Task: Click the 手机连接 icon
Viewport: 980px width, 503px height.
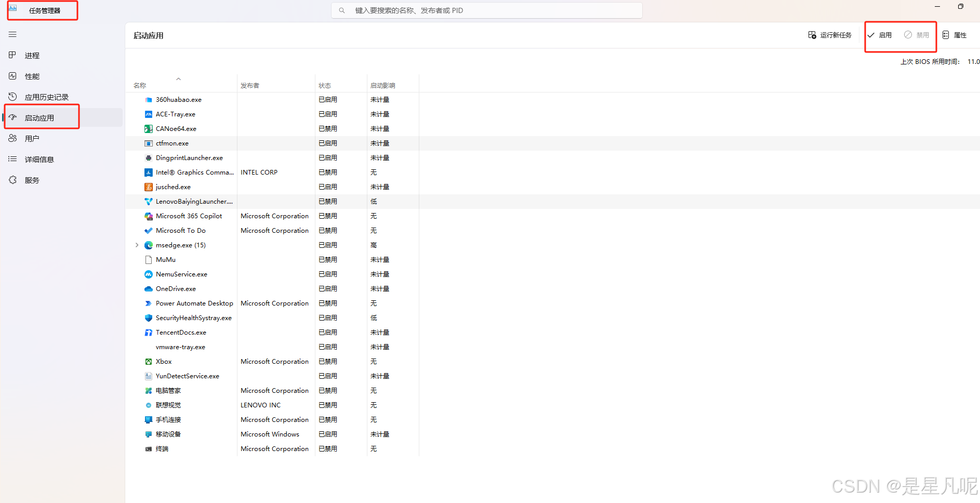Action: tap(149, 420)
